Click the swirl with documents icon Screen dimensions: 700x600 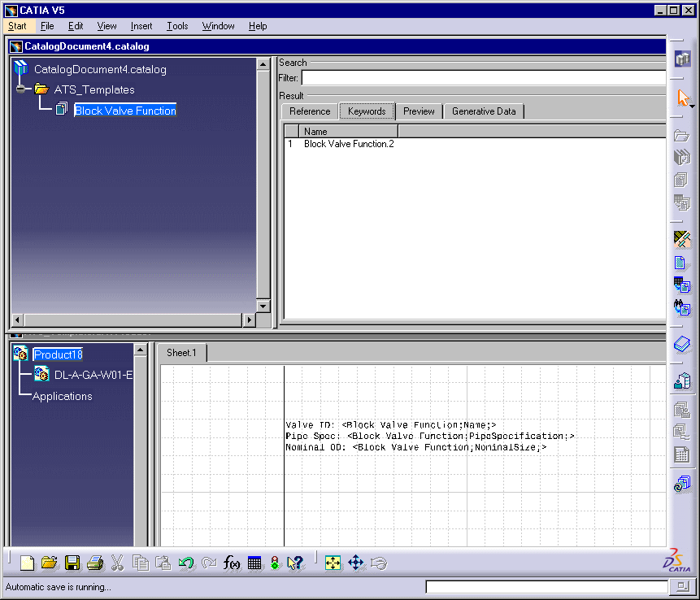click(681, 484)
